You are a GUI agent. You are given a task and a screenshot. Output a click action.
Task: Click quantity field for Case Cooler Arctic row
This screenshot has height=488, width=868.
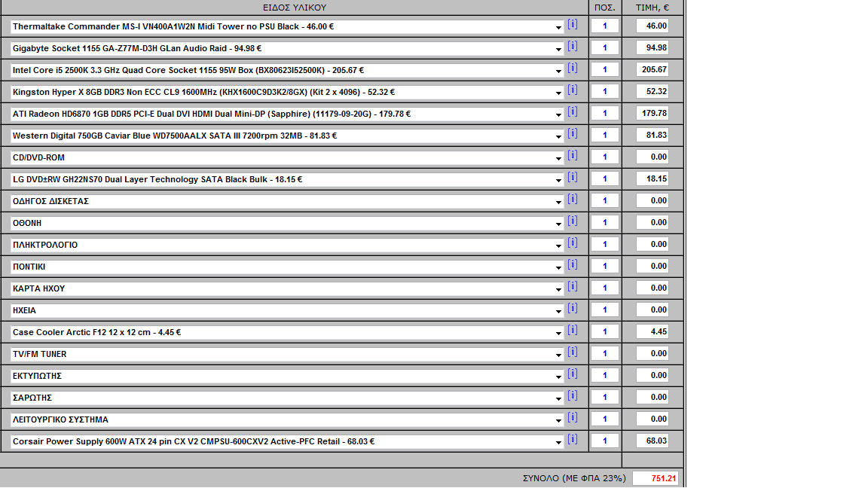pos(604,332)
